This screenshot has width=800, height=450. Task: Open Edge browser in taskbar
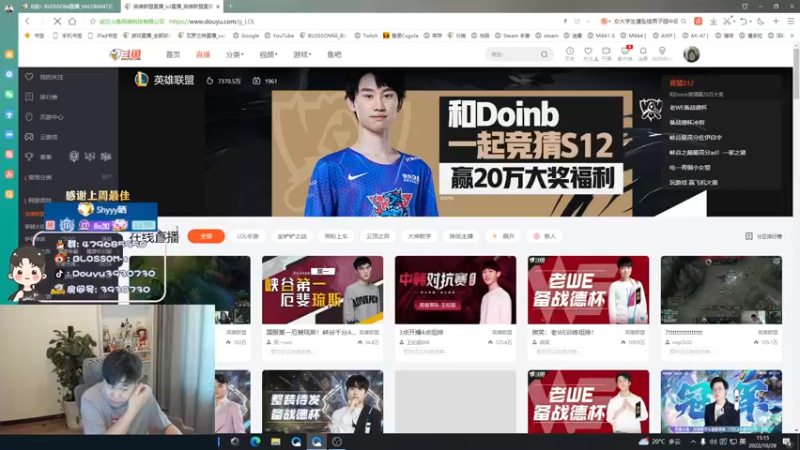coord(255,441)
